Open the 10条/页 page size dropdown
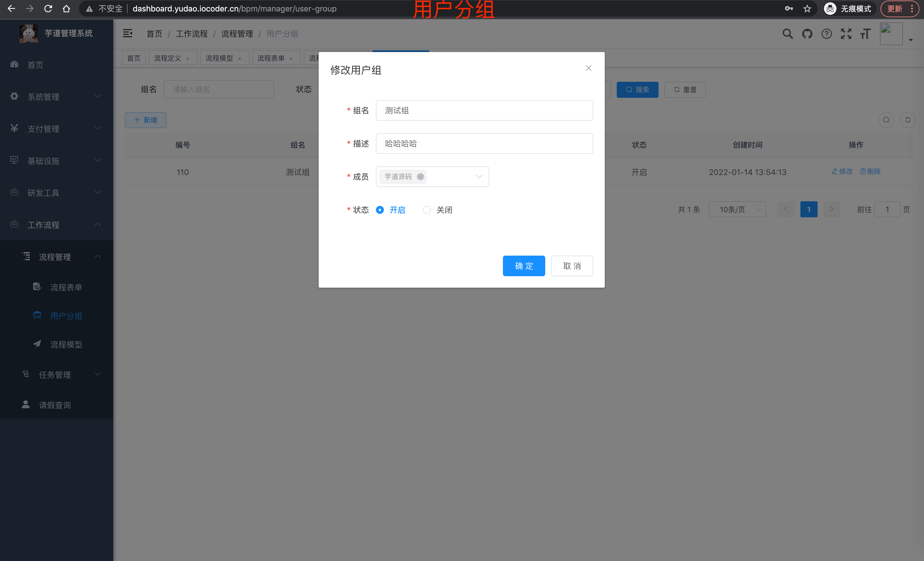The width and height of the screenshot is (924, 561). tap(737, 210)
